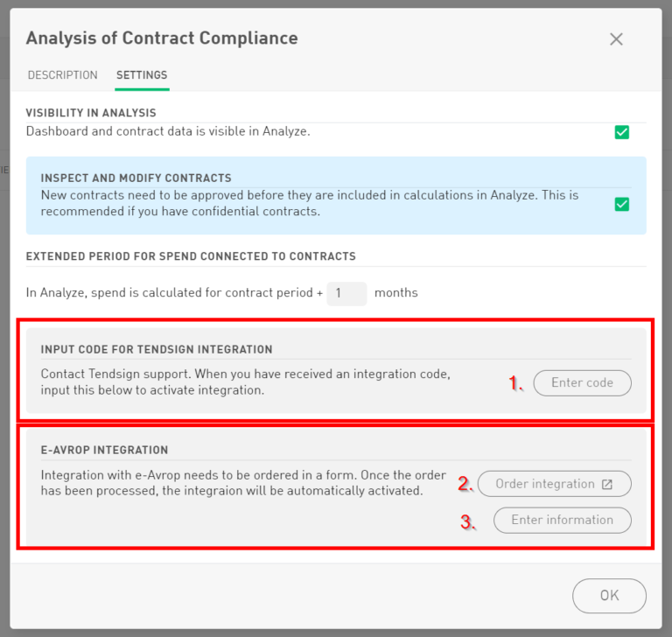Screen dimensions: 672x637
Task: Click the red number 2 annotation
Action: click(x=465, y=484)
